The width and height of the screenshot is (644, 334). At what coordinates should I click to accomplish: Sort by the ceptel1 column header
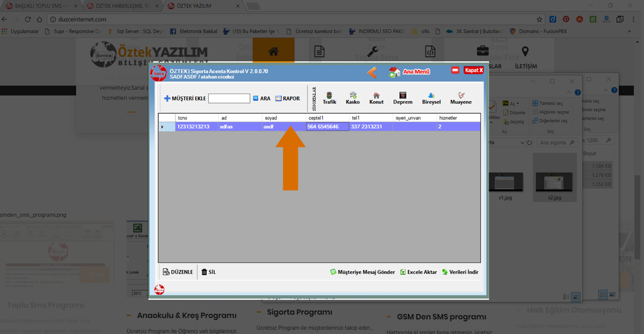pyautogui.click(x=328, y=118)
